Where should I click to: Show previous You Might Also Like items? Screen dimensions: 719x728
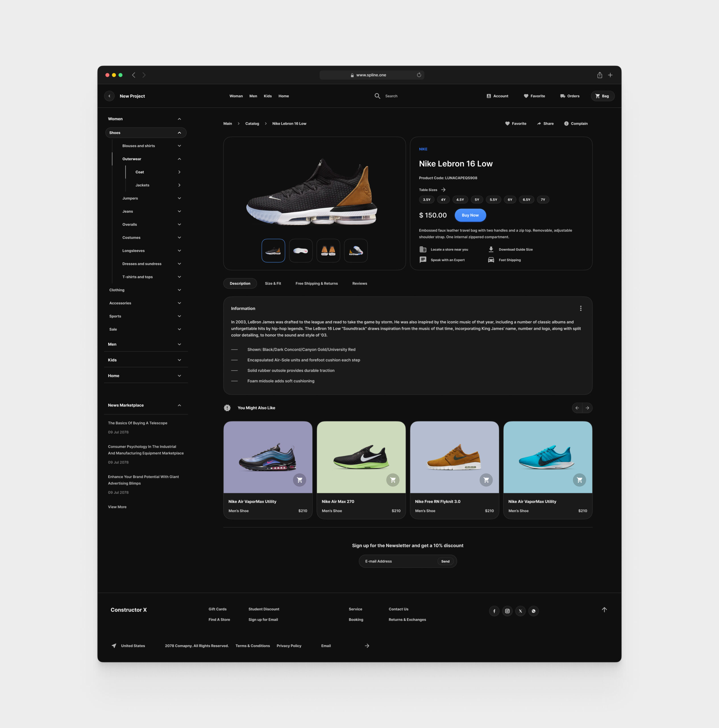577,408
